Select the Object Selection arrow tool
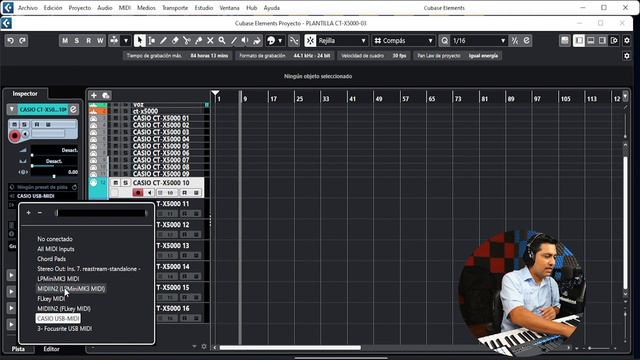The width and height of the screenshot is (640, 360). [140, 41]
